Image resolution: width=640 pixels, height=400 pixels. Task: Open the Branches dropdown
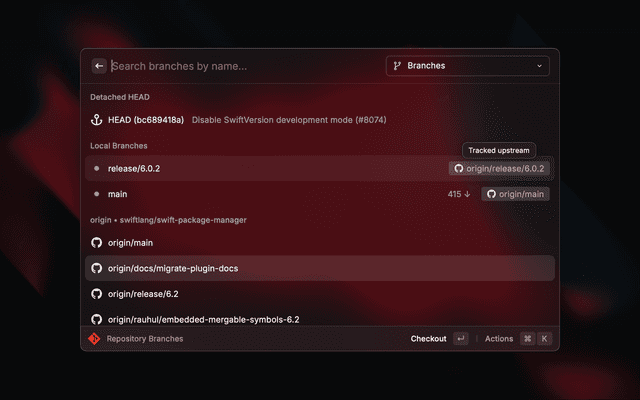467,66
